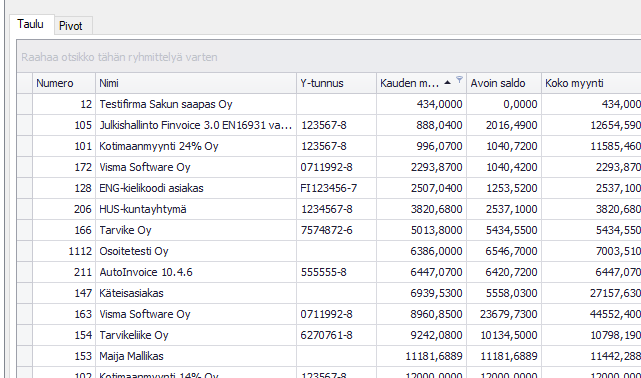Screen dimensions: 641x378
Task: Select 'Kotimaanmyynti 24% Oy' name cell
Action: [196, 146]
